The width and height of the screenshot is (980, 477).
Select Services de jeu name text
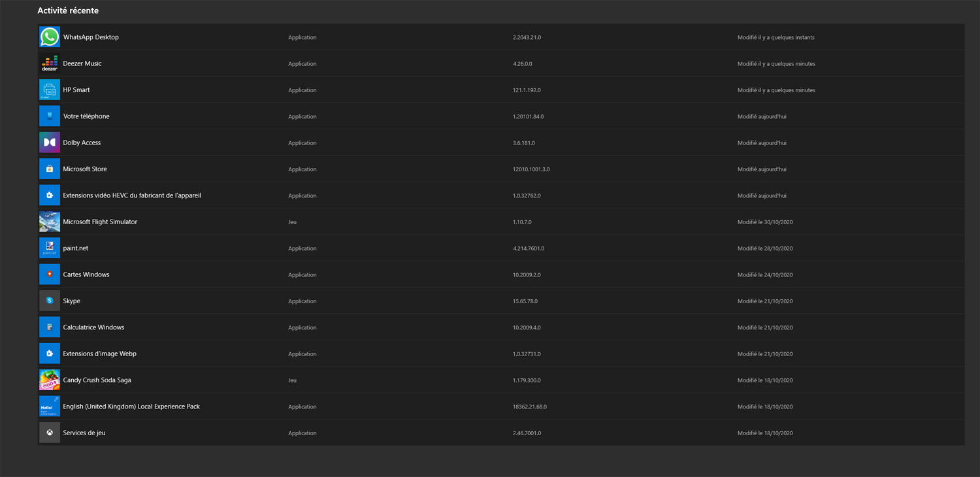point(84,433)
